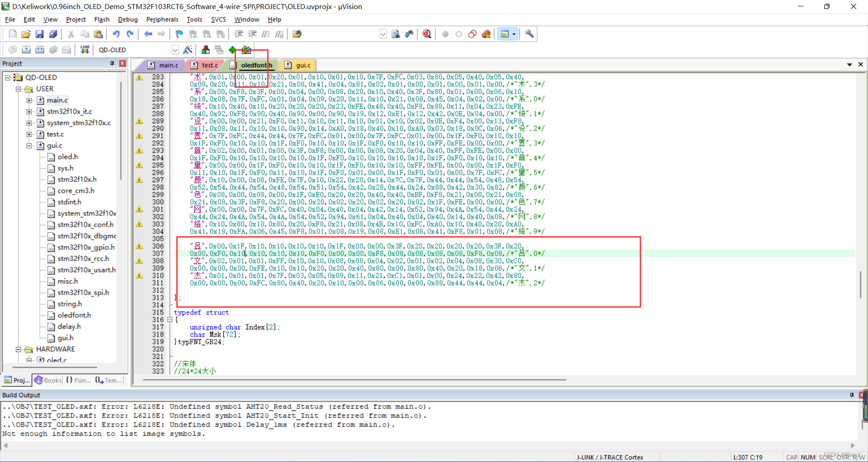The width and height of the screenshot is (868, 462).
Task: Collapse the USER group
Action: 19,89
